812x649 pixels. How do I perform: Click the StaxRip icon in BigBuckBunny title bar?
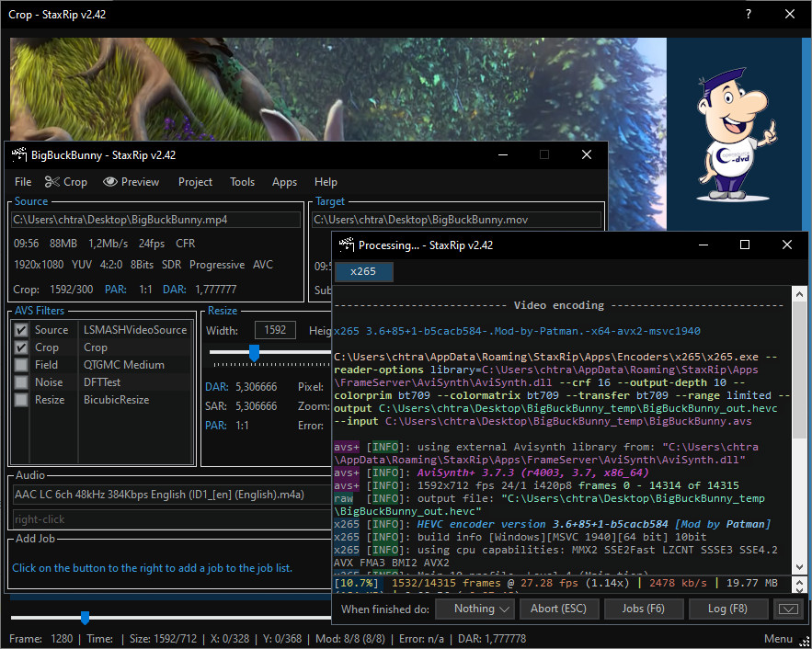16,154
